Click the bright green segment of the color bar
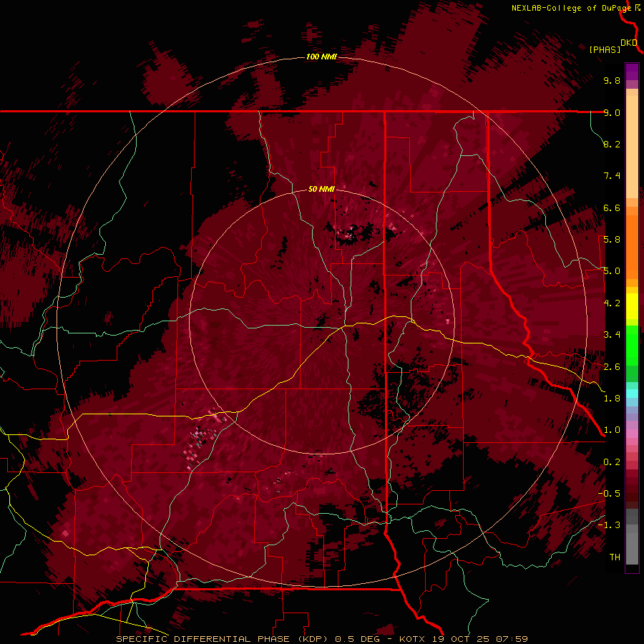This screenshot has width=644, height=644. coord(632,345)
